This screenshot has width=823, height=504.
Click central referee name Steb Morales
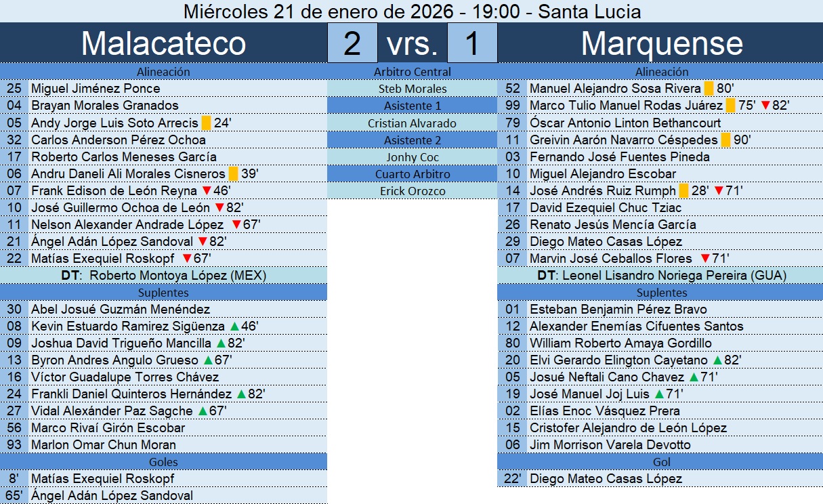412,89
